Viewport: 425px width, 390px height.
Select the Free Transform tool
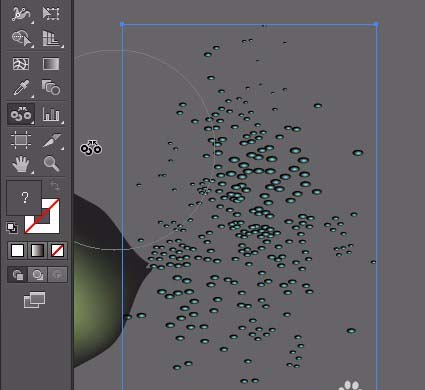(51, 14)
